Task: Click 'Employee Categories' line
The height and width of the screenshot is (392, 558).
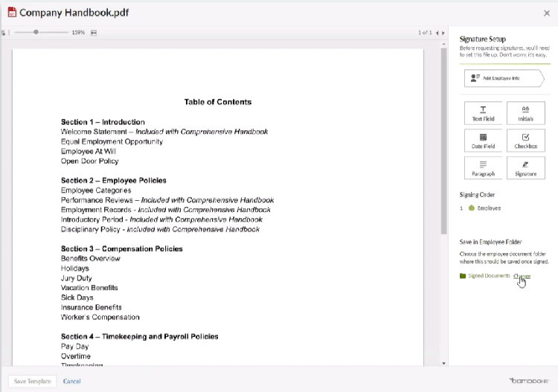Action: coord(96,190)
